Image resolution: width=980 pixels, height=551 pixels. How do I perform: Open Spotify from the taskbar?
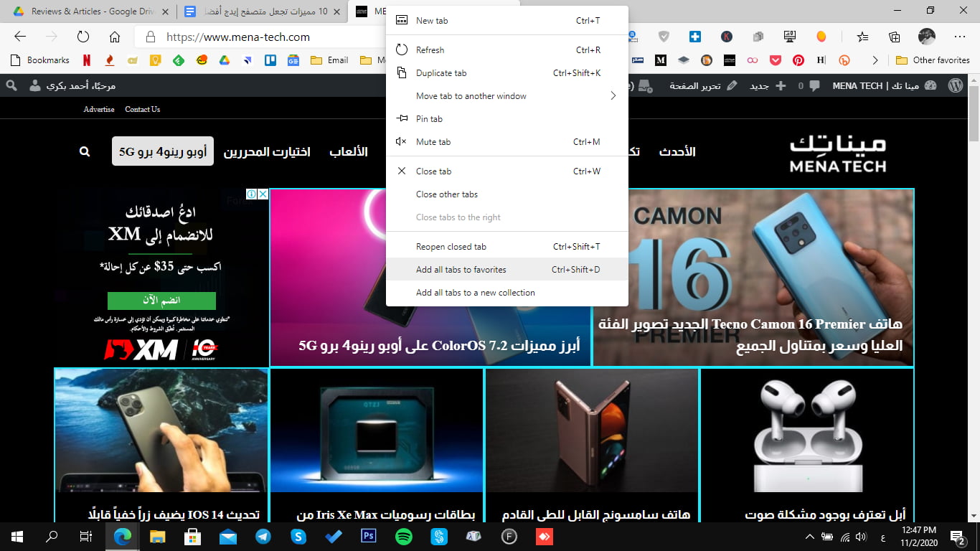403,536
